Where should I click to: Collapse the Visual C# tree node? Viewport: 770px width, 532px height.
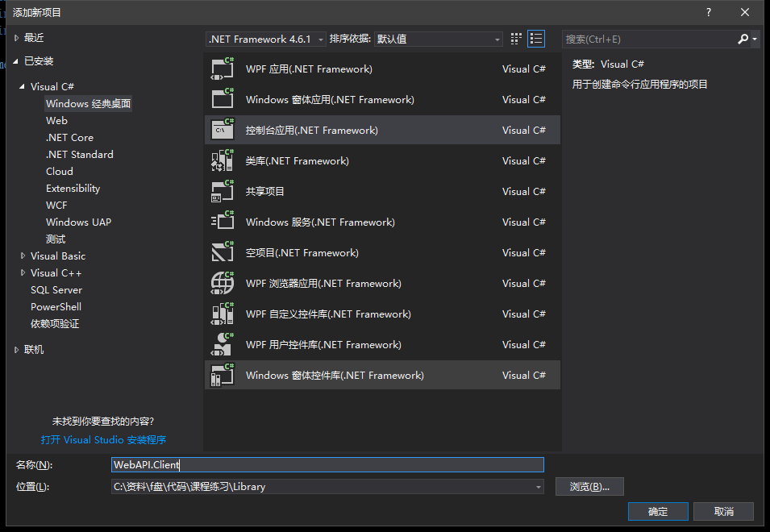[x=22, y=86]
